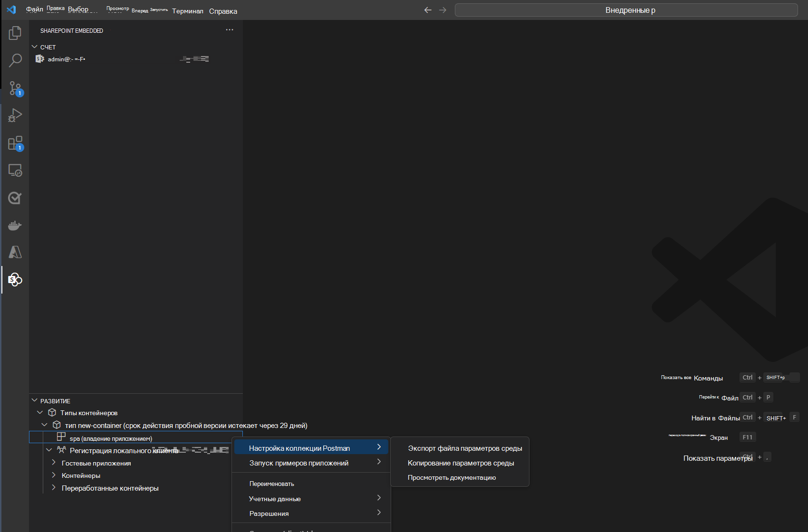The height and width of the screenshot is (532, 808).
Task: Open the Терминал menu
Action: pyautogui.click(x=188, y=11)
